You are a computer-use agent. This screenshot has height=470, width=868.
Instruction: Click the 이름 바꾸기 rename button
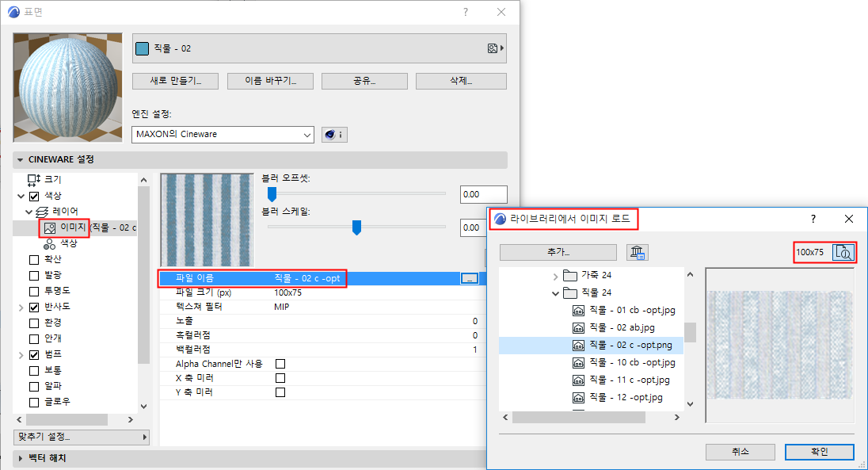(x=270, y=81)
